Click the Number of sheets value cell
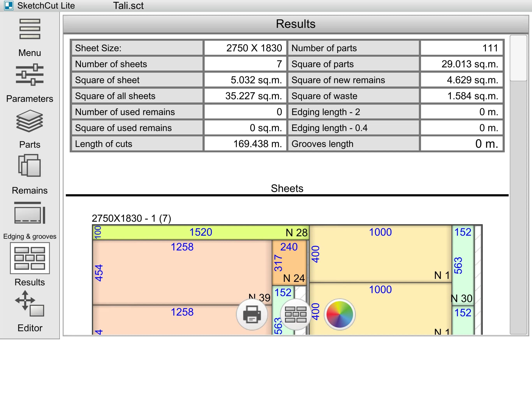Image resolution: width=532 pixels, height=399 pixels. tap(245, 64)
